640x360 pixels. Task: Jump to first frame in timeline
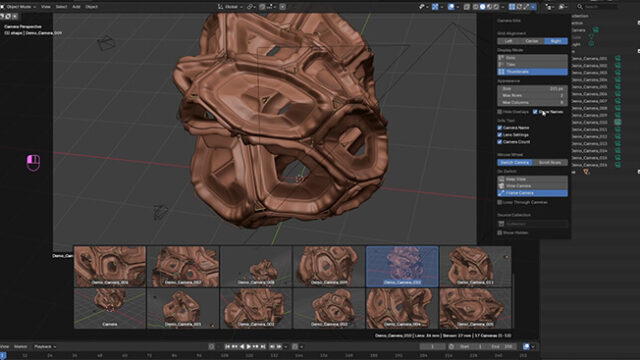pos(227,347)
